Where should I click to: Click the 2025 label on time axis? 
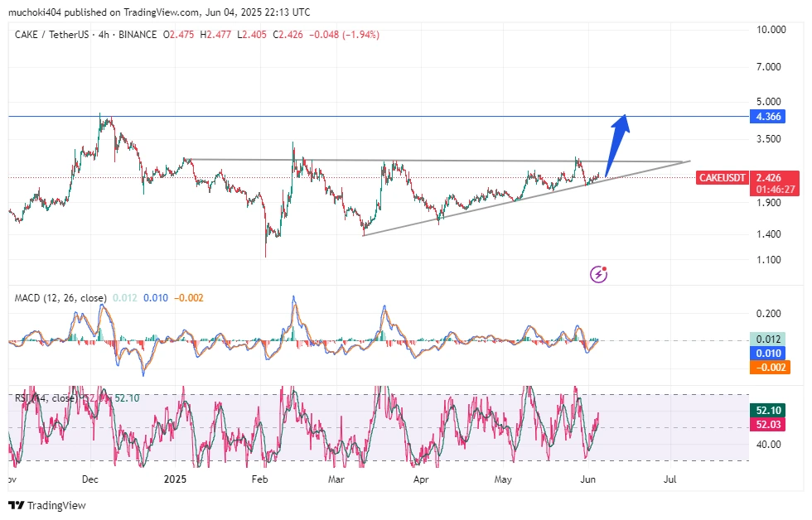(x=177, y=479)
